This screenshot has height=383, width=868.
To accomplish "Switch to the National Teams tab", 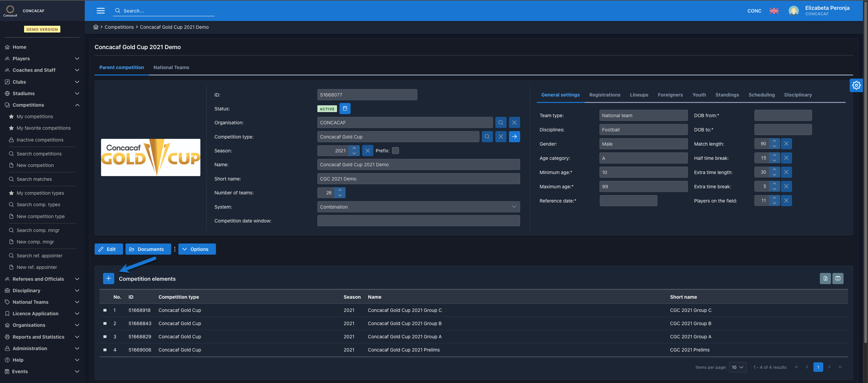I will (171, 67).
